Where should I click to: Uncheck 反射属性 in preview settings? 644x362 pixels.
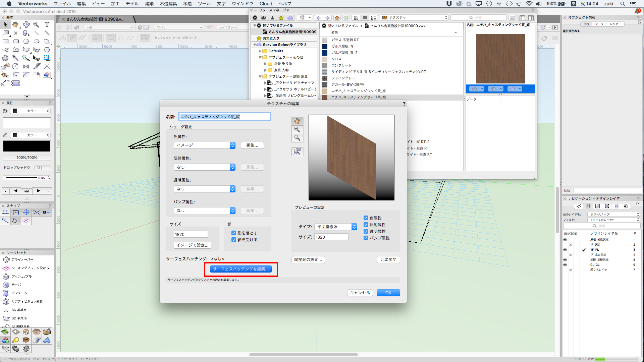click(366, 225)
